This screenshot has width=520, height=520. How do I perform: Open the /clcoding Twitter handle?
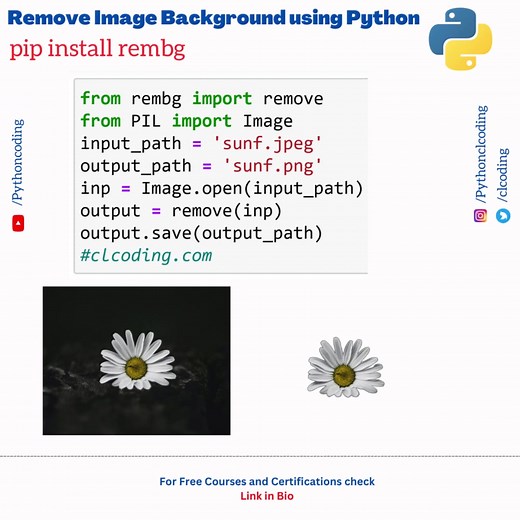pos(503,175)
